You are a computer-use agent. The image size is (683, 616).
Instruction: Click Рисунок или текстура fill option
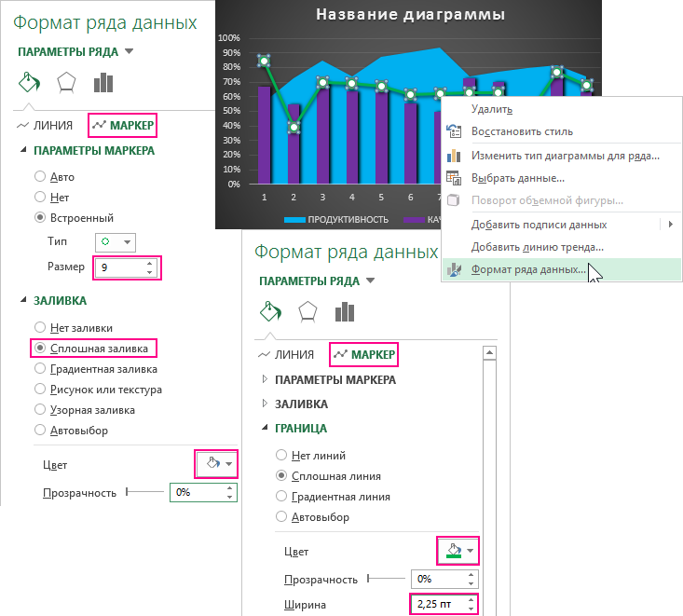[40, 390]
